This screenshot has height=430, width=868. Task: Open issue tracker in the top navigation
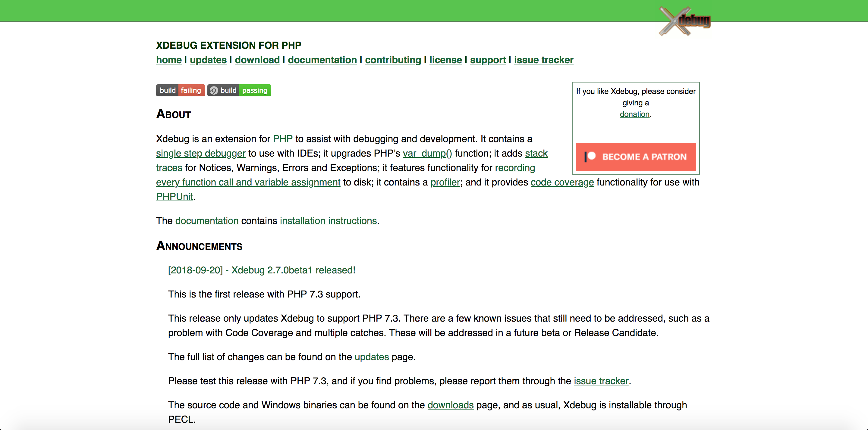pos(543,60)
